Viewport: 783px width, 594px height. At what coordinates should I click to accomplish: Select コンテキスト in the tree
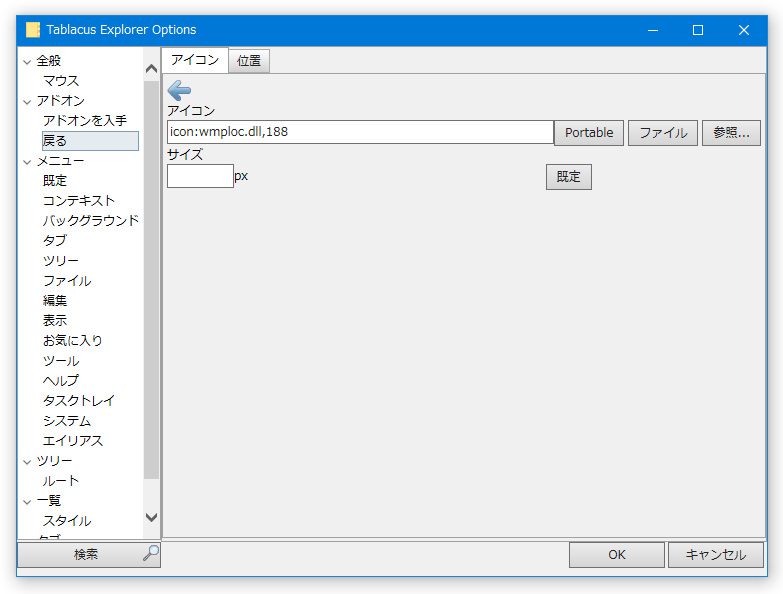pos(79,201)
